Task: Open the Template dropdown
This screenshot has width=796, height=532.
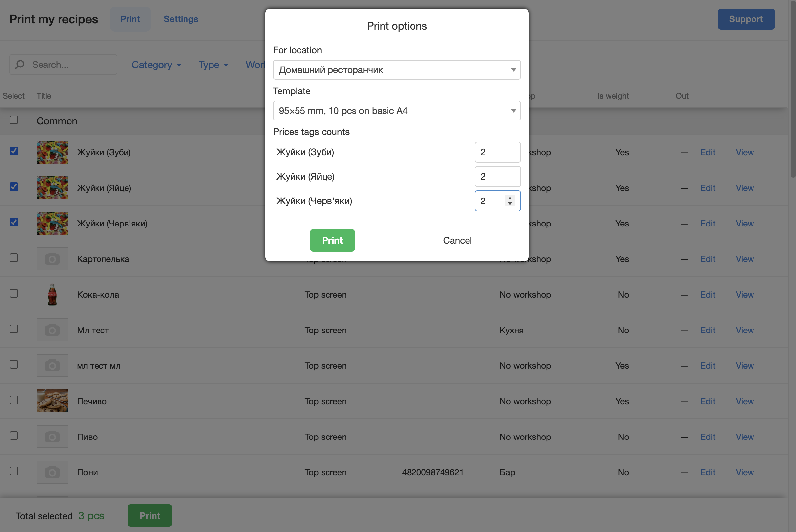Action: (x=396, y=111)
